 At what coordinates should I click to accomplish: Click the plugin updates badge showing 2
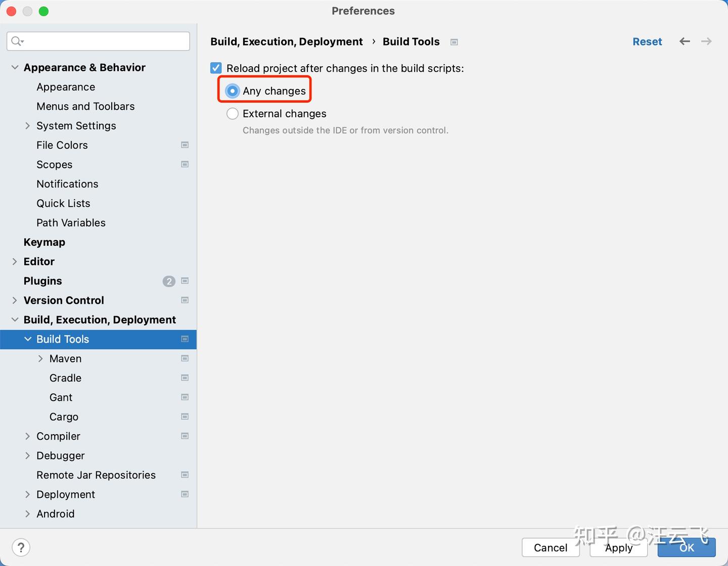(x=169, y=281)
